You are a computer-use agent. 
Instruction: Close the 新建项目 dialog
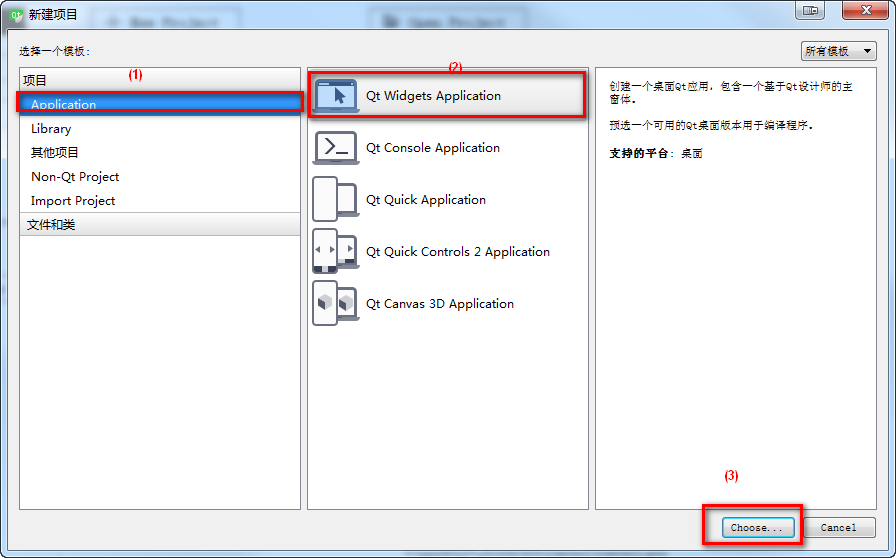(865, 10)
